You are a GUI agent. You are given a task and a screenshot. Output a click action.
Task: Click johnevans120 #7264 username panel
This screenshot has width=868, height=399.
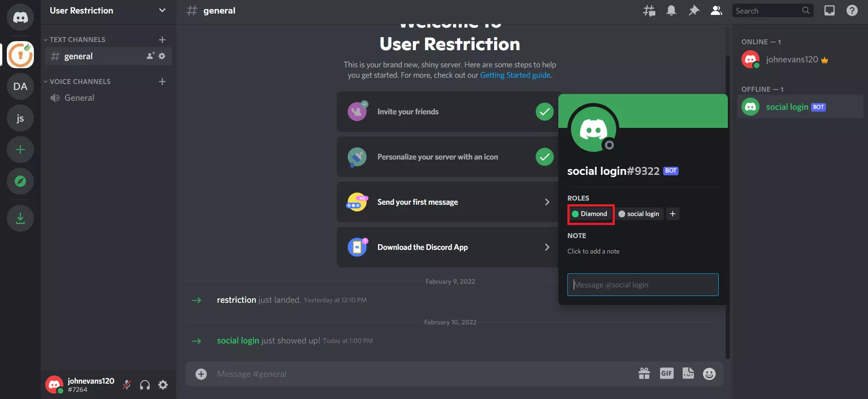(91, 385)
